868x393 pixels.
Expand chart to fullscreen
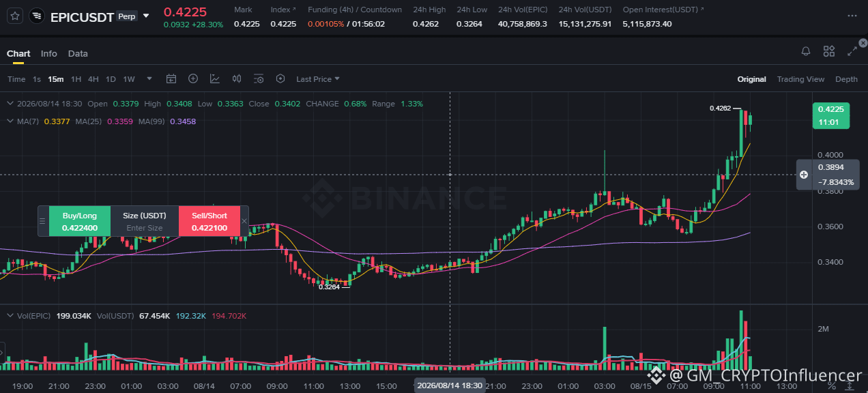852,51
